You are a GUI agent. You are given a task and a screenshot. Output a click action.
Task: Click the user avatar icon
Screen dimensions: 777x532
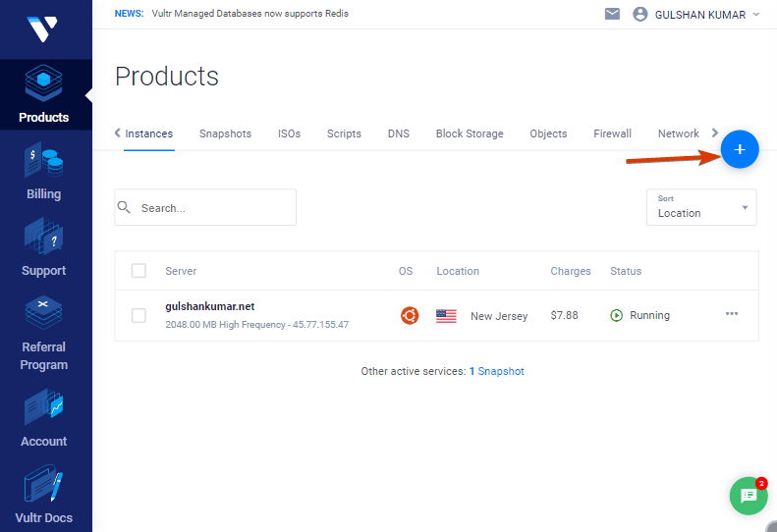[x=639, y=14]
